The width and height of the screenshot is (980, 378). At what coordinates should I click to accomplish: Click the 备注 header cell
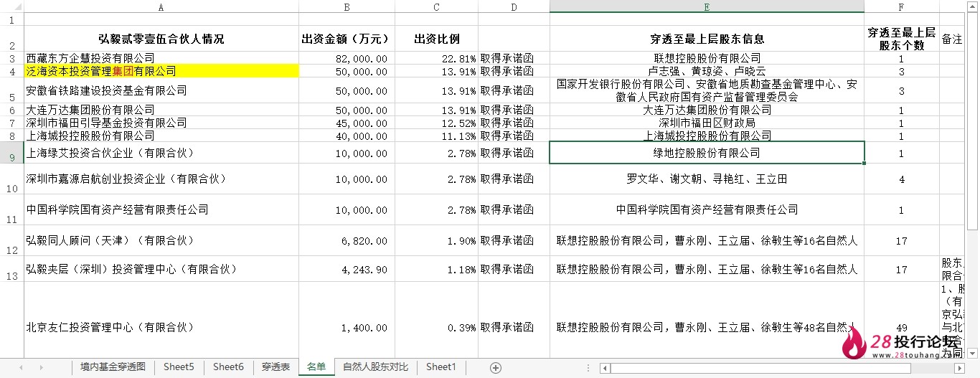click(x=952, y=39)
